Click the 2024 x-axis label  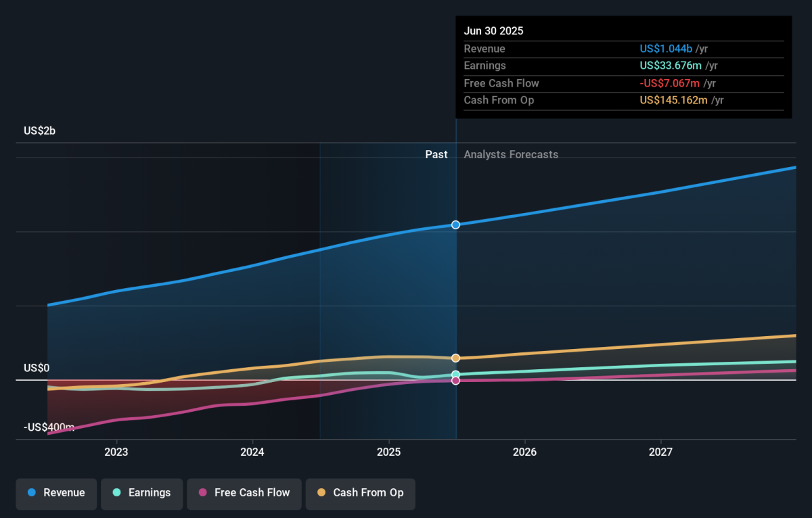point(252,452)
